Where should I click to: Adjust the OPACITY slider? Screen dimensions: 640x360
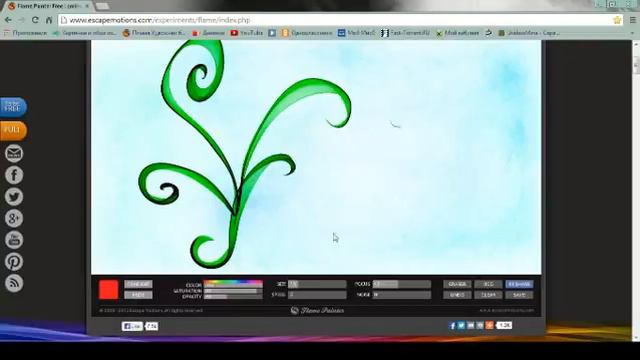coord(233,297)
